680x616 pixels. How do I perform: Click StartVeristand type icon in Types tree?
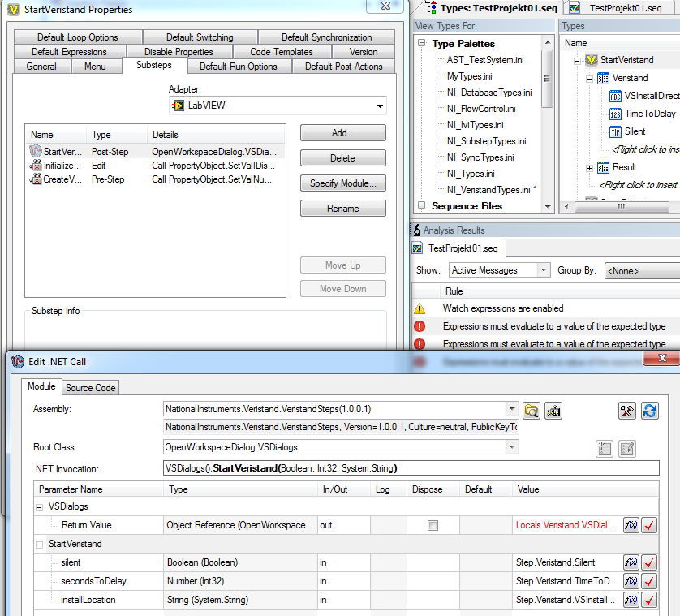point(591,60)
